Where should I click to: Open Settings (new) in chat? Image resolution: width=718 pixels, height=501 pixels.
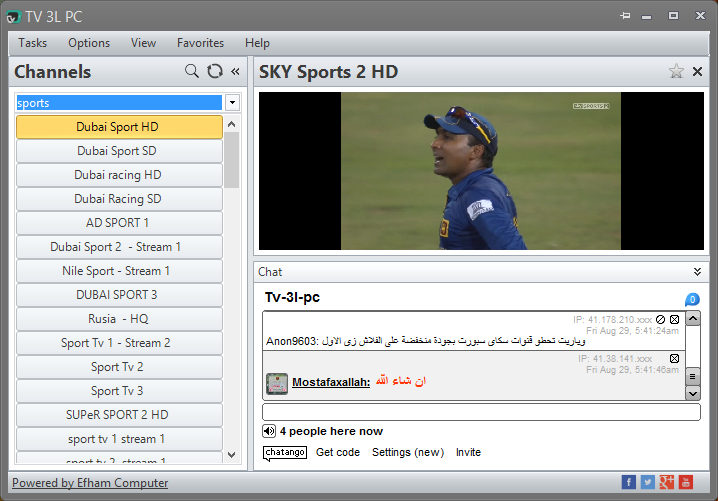coord(408,452)
